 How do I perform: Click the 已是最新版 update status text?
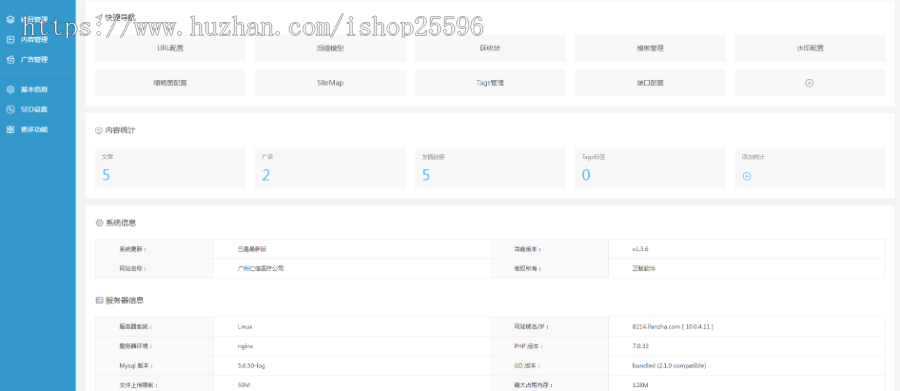coord(252,249)
